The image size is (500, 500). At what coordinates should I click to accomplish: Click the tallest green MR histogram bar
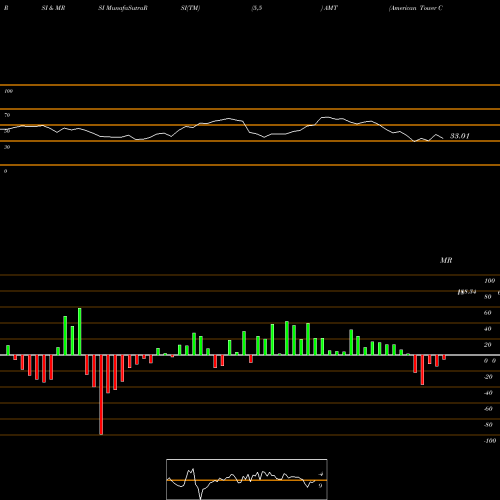[80, 331]
